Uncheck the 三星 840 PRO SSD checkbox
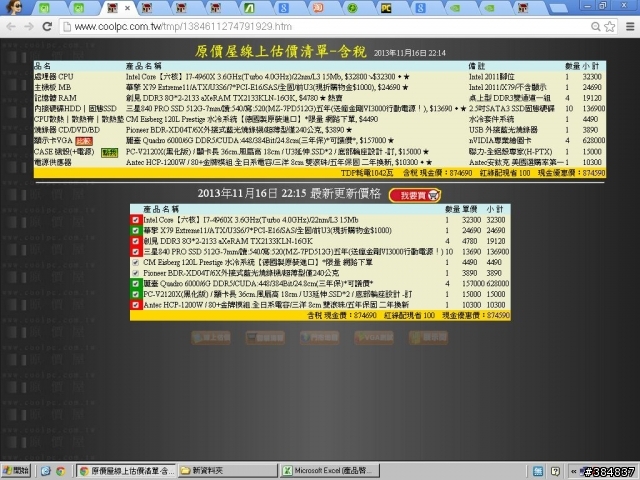The width and height of the screenshot is (640, 480). tap(136, 252)
